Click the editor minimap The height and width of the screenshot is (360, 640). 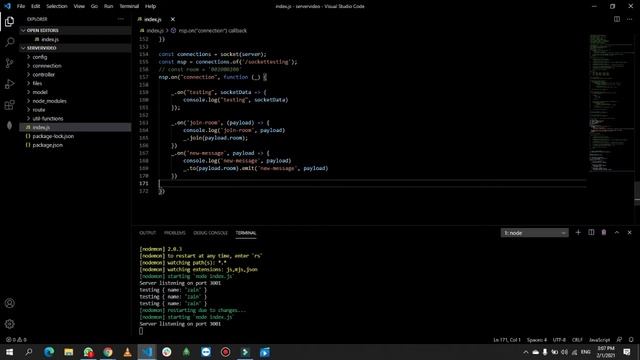point(611,102)
